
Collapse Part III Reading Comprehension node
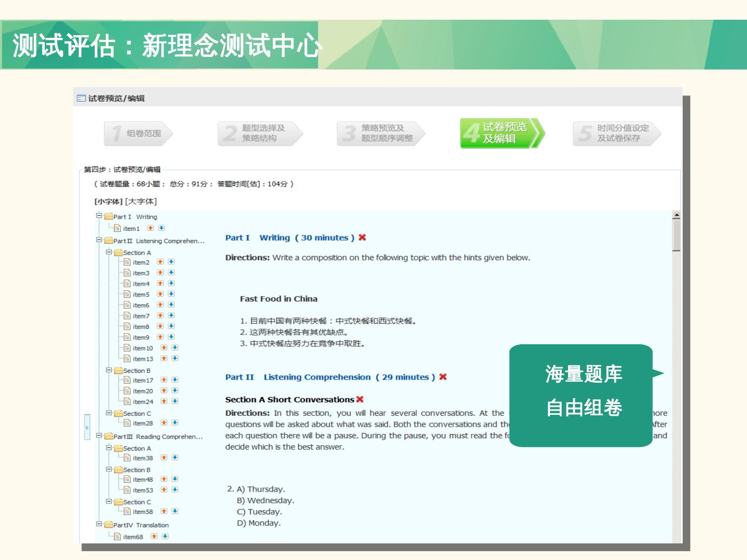(99, 436)
